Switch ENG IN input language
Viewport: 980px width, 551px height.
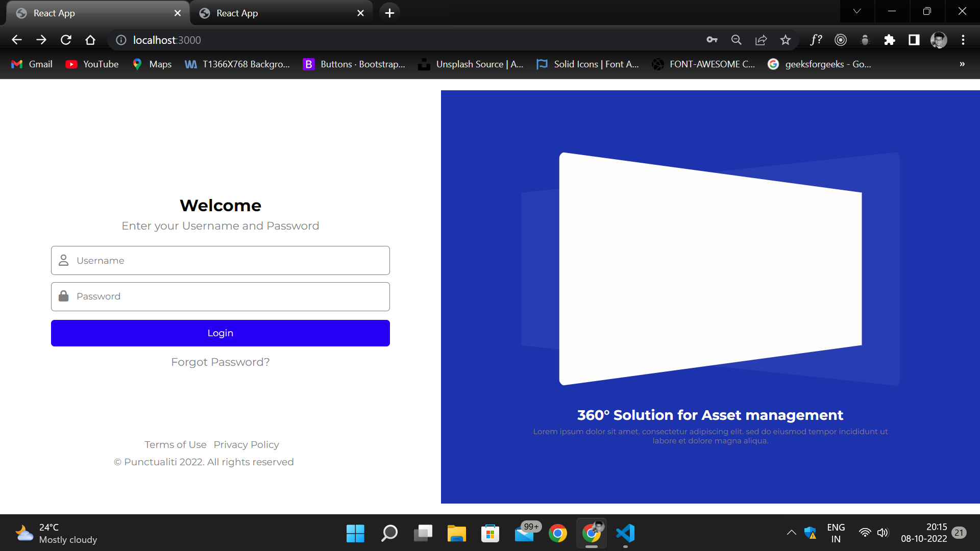(x=836, y=533)
